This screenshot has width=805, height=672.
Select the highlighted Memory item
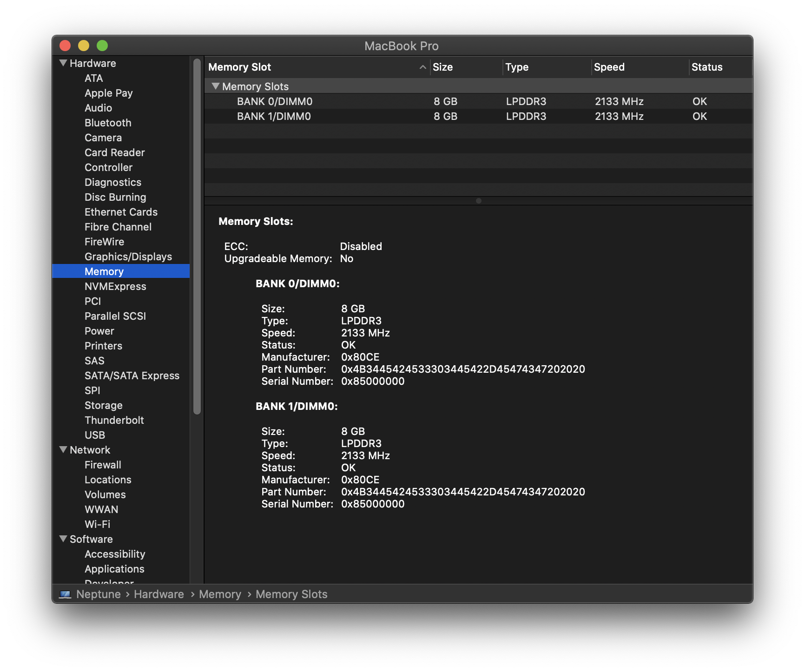coord(121,271)
